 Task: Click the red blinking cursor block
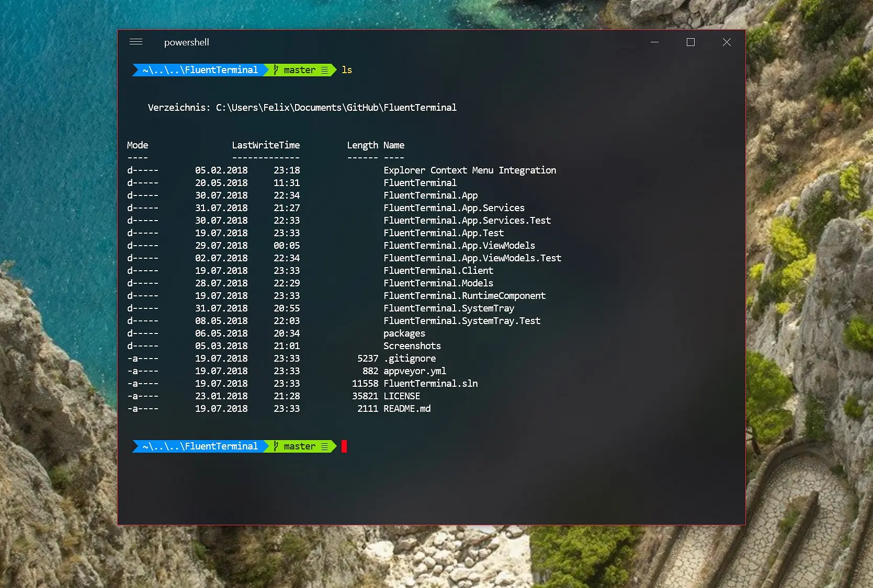point(344,446)
